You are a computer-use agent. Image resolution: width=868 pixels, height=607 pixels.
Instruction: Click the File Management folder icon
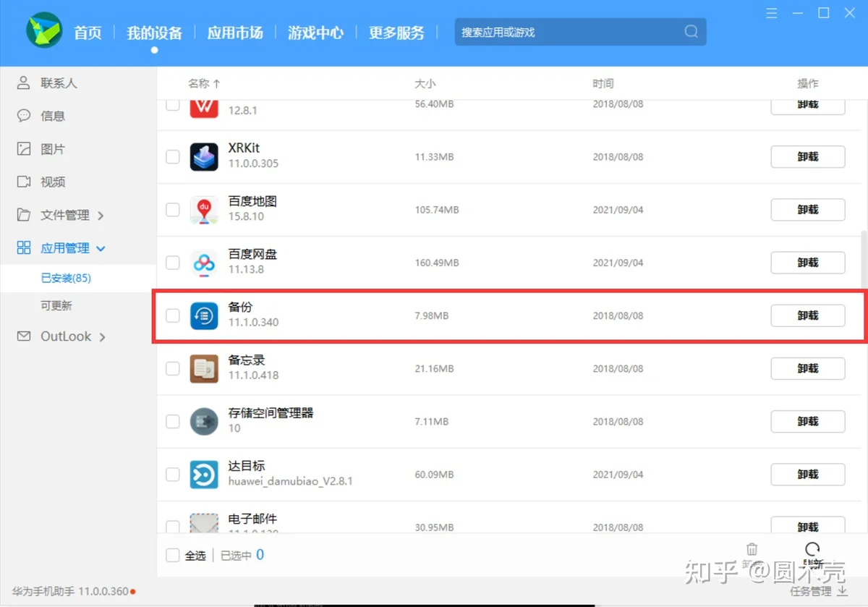[24, 215]
